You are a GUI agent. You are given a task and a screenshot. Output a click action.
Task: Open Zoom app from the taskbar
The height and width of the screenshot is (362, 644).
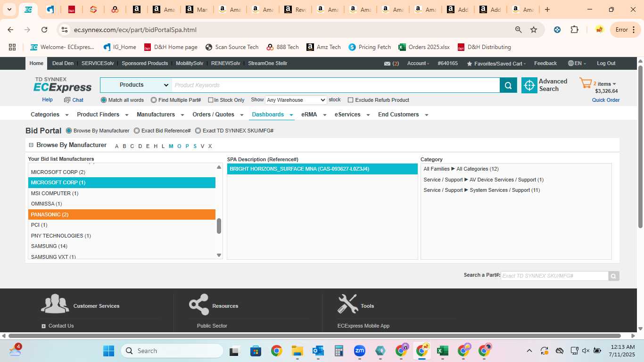[360, 351]
